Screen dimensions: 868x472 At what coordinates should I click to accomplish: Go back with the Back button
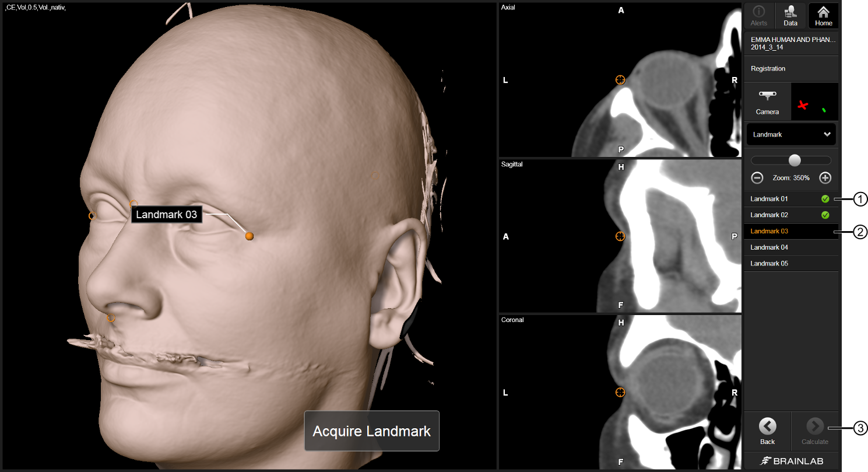pyautogui.click(x=768, y=431)
